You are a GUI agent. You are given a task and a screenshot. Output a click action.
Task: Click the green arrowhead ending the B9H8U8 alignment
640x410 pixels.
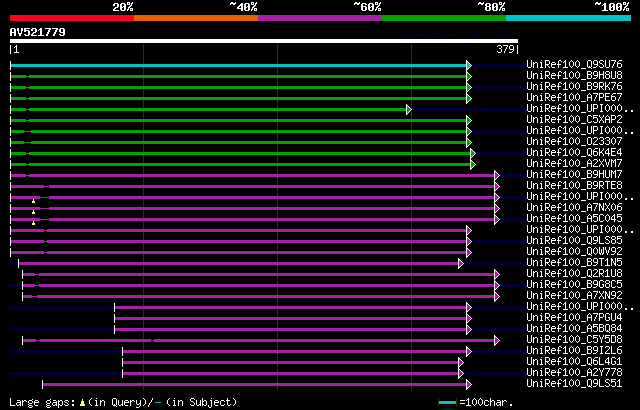point(469,76)
